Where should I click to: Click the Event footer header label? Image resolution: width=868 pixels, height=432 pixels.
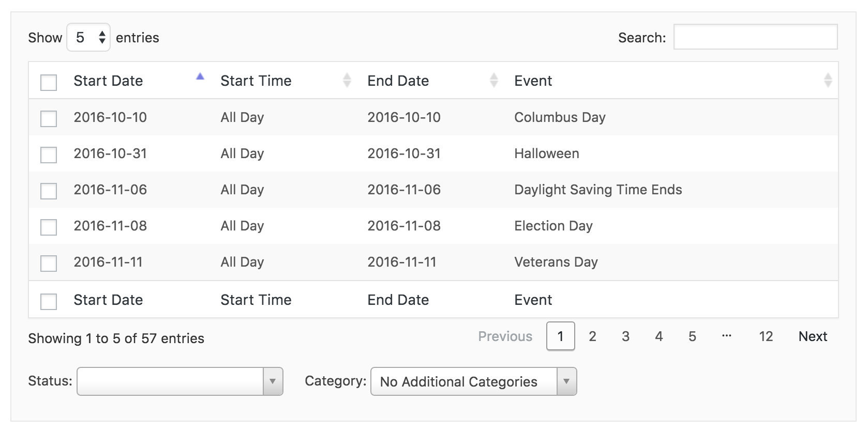click(x=533, y=300)
